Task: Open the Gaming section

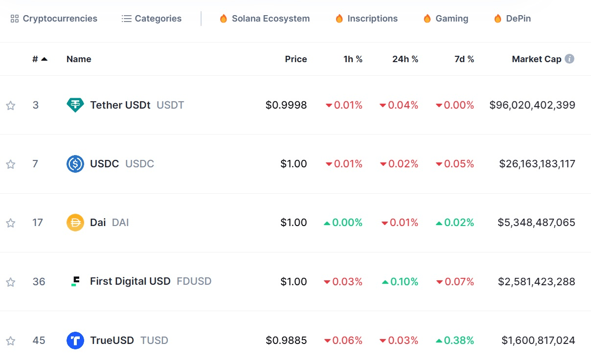Action: 451,18
